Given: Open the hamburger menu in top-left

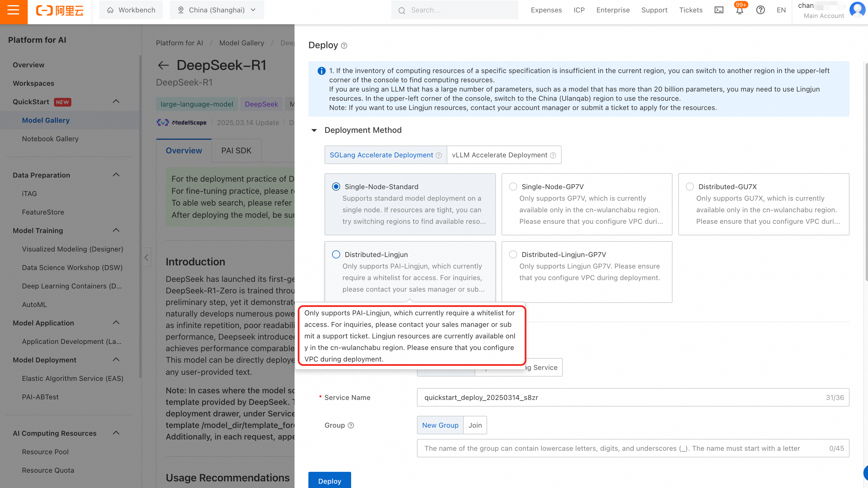Looking at the screenshot, I should pos(14,10).
